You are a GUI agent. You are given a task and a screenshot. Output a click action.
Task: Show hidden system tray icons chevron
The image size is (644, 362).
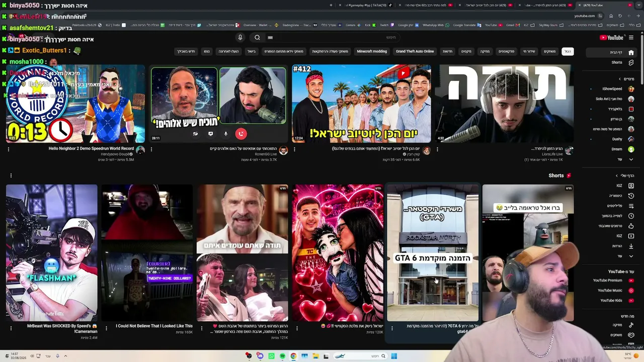[65, 356]
